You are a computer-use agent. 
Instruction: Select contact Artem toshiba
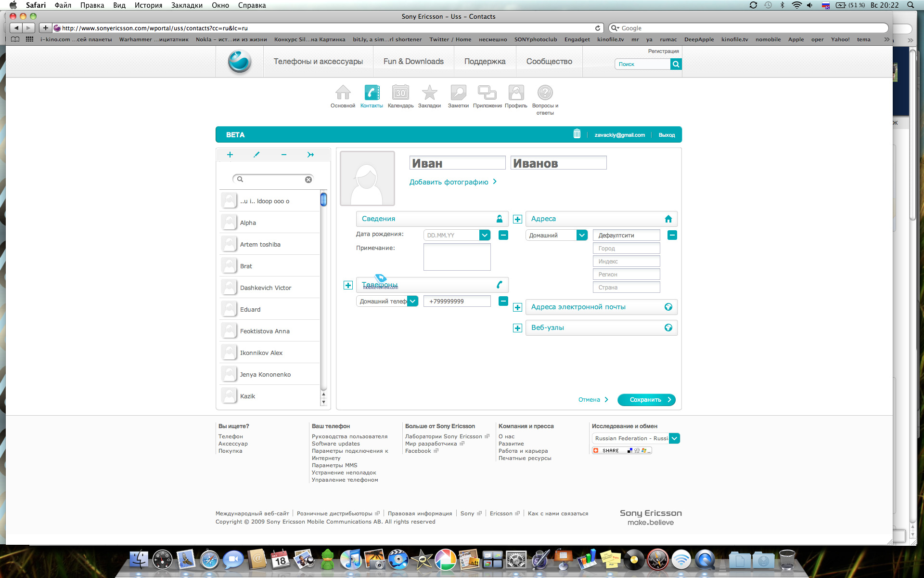coord(270,244)
